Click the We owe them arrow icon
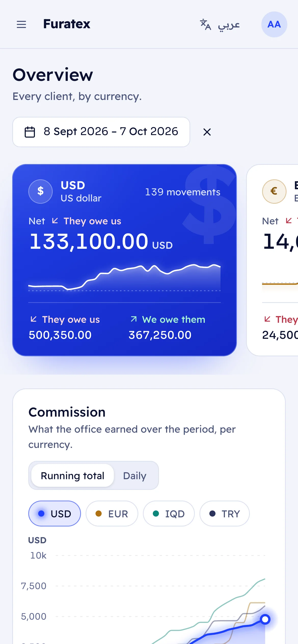298x644 pixels. [134, 319]
